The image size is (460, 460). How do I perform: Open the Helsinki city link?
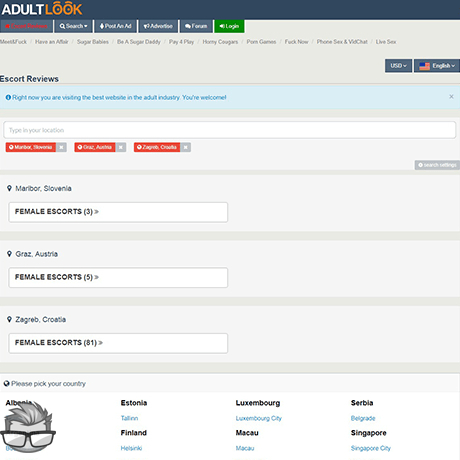tap(131, 448)
